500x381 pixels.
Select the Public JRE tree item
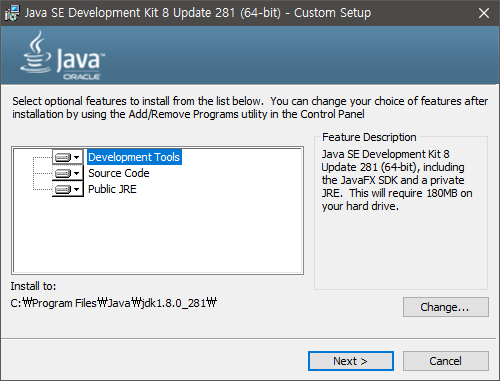(112, 189)
